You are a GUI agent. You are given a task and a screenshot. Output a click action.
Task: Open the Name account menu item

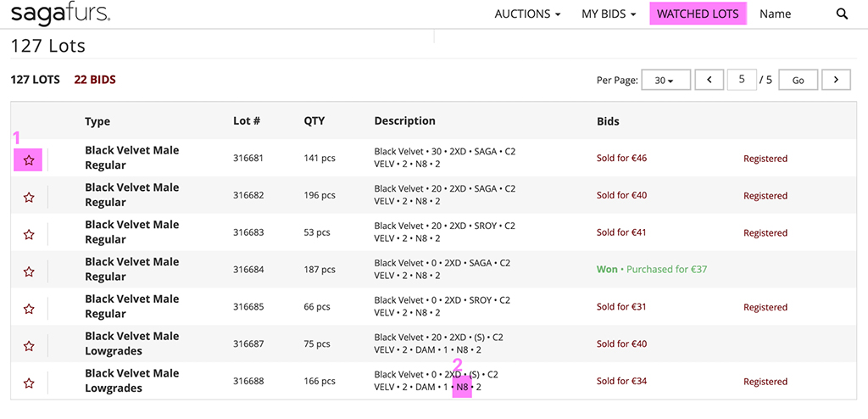pyautogui.click(x=775, y=14)
